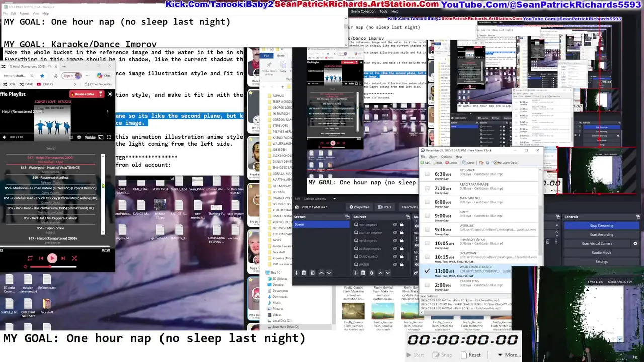The height and width of the screenshot is (362, 644).
Task: Play the music in Shuffle Playlist player
Action: (x=52, y=258)
